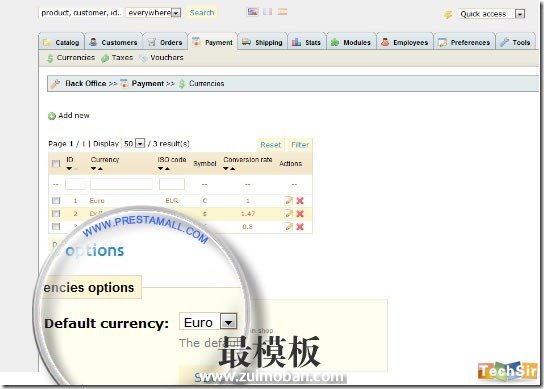Click the Reset button above the table
The image size is (544, 389).
[x=270, y=145]
